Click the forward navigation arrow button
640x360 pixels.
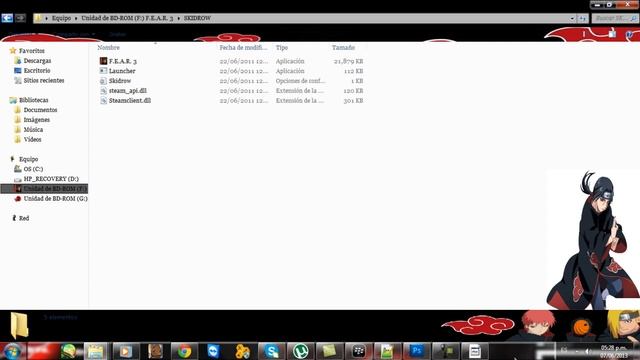[x=20, y=18]
